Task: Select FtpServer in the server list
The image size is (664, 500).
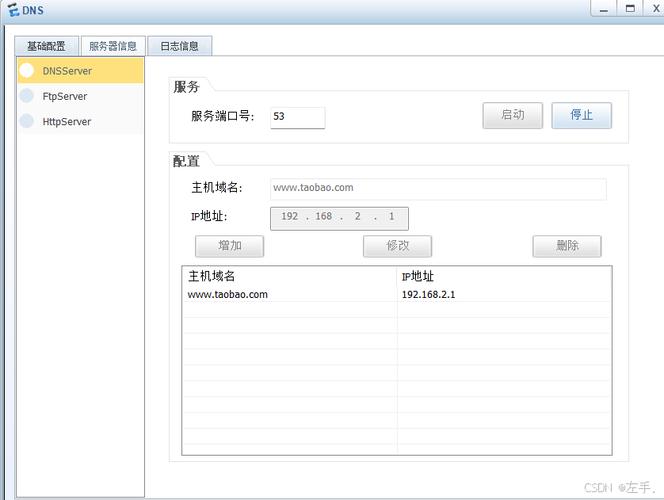Action: 80,96
